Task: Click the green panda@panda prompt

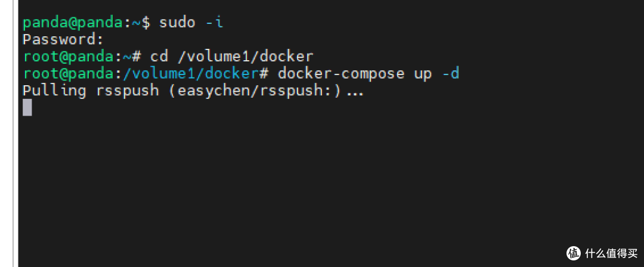Action: coord(73,22)
